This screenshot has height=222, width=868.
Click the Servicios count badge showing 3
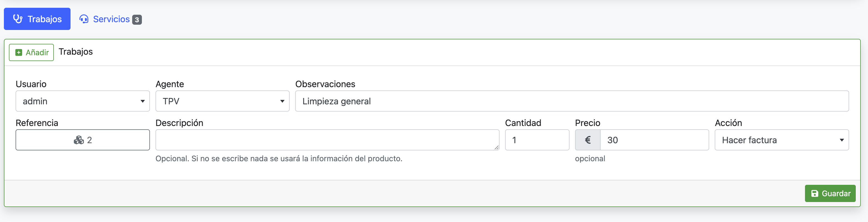[x=137, y=19]
